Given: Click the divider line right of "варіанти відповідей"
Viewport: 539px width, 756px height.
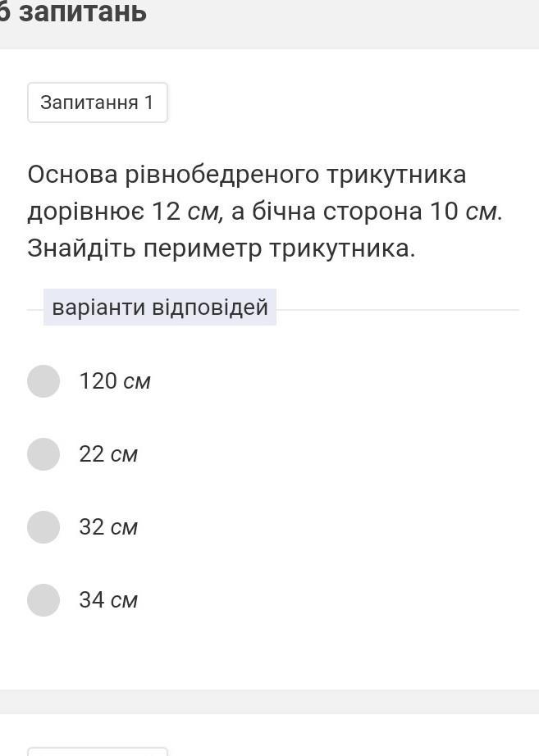Looking at the screenshot, I should [x=397, y=310].
